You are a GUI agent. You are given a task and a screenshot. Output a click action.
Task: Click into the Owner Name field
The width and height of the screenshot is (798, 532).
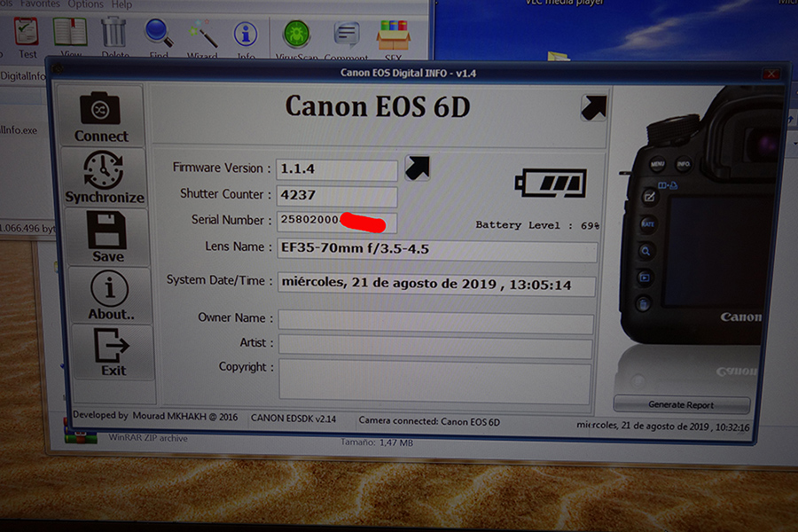point(435,323)
